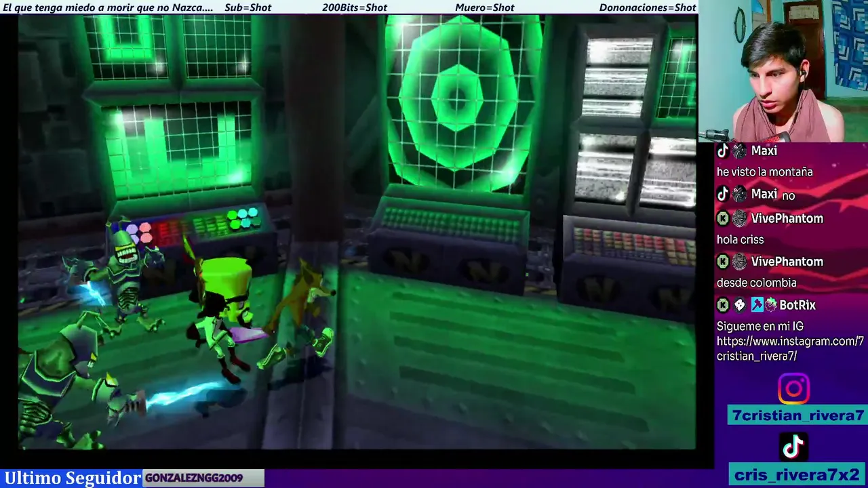Click the "hola criss" chat message

pos(740,240)
